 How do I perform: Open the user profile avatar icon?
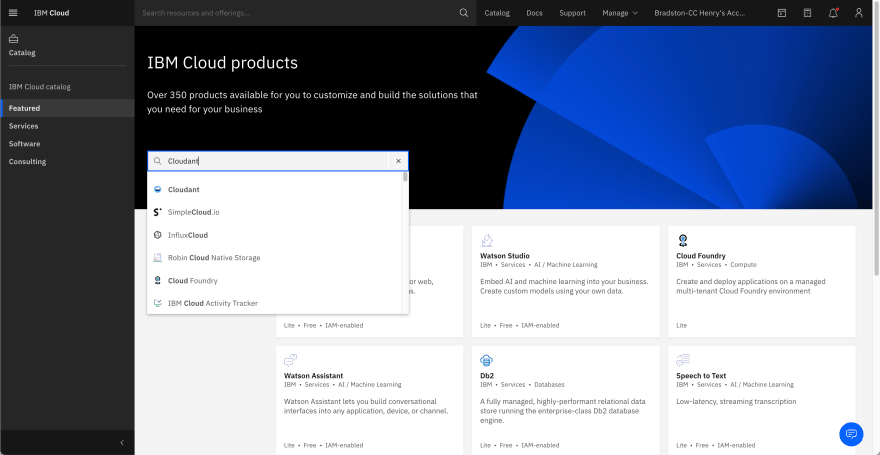859,13
